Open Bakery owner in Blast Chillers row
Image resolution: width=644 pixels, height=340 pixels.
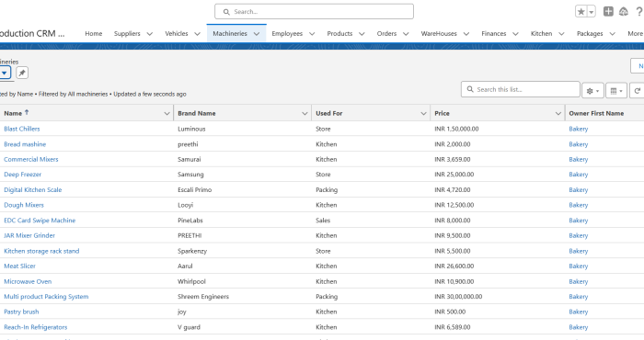(x=579, y=129)
